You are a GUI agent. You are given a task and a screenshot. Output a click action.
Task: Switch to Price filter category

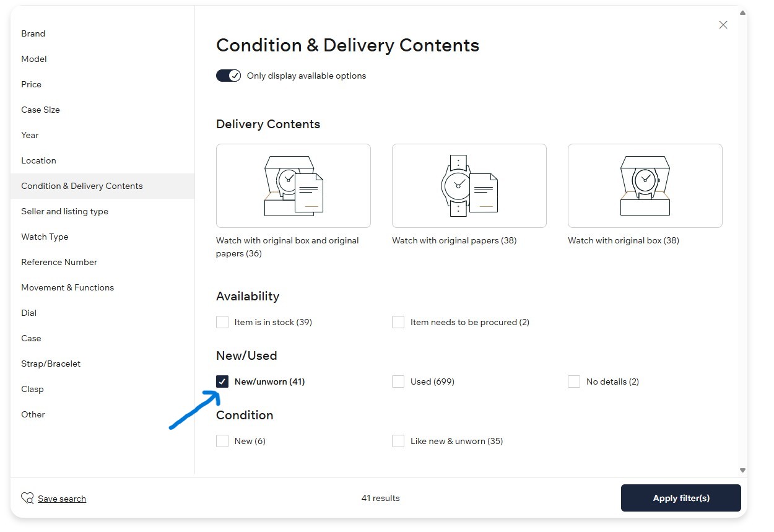[x=32, y=84]
